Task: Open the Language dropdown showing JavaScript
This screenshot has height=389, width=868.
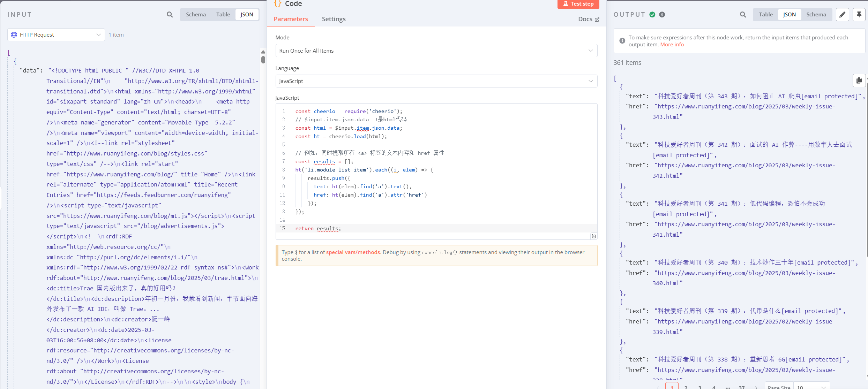Action: pyautogui.click(x=436, y=81)
